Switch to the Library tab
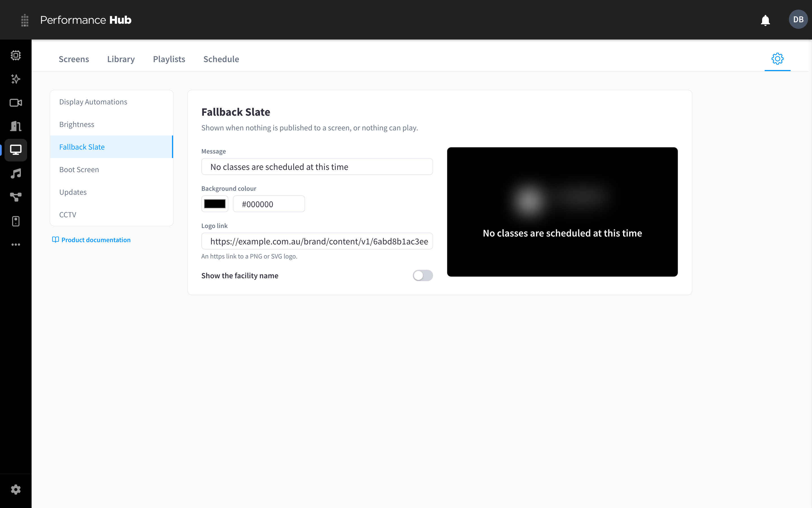Viewport: 812px width, 508px height. [121, 59]
